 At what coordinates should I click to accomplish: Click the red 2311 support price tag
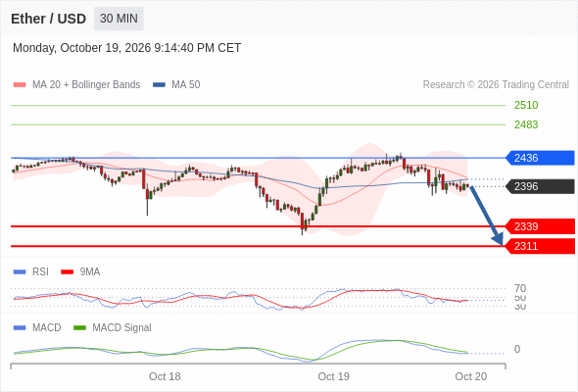tap(540, 246)
